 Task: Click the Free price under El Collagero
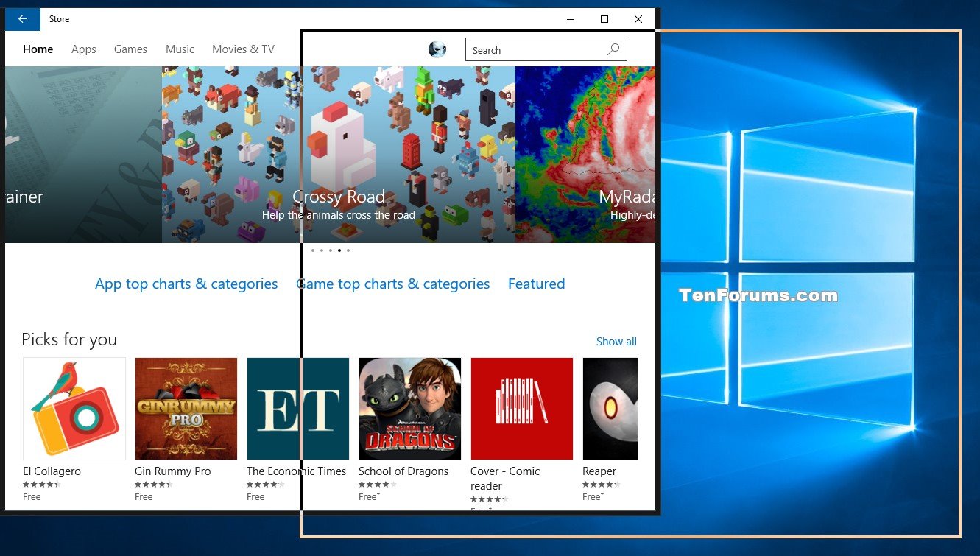click(x=32, y=497)
